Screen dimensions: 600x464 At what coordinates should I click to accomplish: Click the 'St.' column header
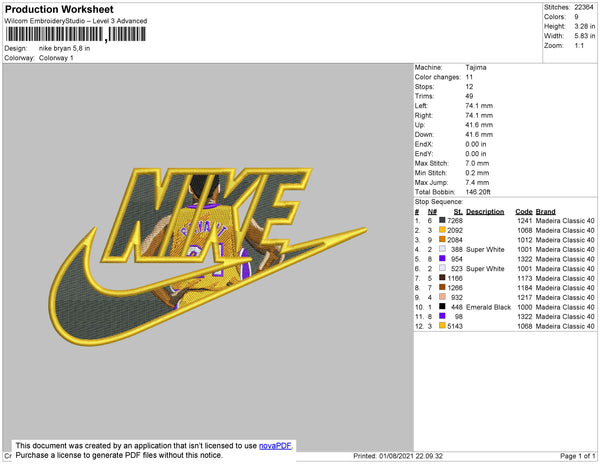(458, 212)
